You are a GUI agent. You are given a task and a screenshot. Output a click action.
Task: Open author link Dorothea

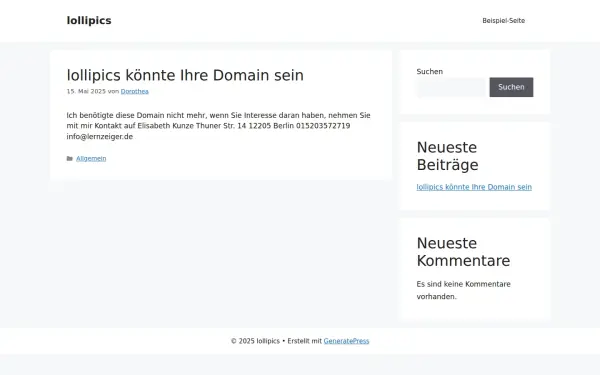click(135, 91)
